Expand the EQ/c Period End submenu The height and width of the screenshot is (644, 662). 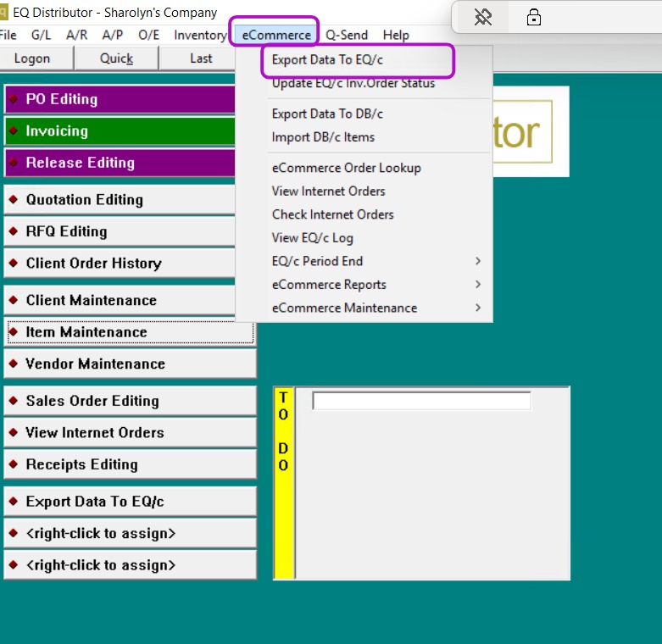point(364,261)
